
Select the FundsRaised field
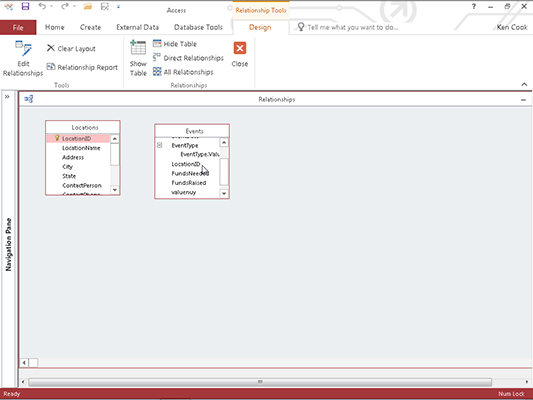pos(189,183)
